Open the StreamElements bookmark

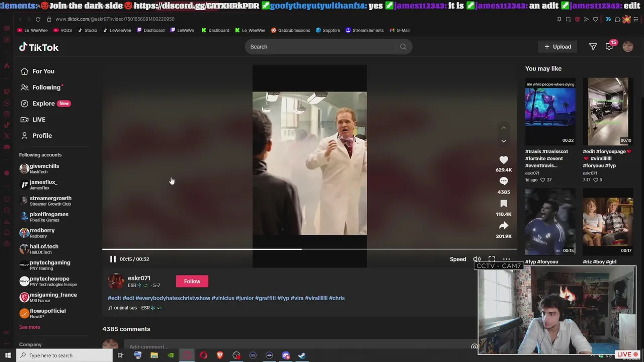pos(364,30)
